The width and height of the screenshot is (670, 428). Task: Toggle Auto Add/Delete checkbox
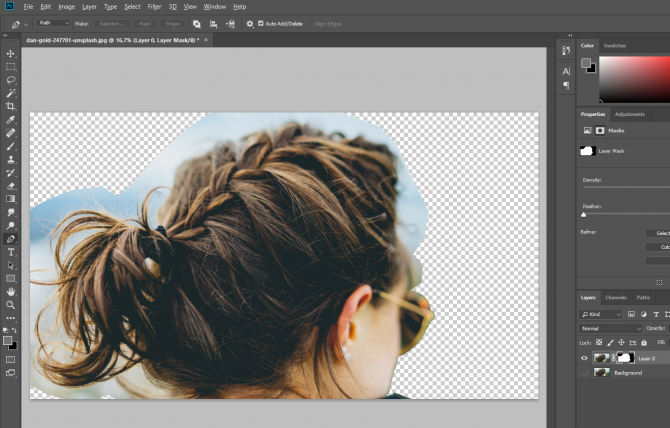[261, 22]
